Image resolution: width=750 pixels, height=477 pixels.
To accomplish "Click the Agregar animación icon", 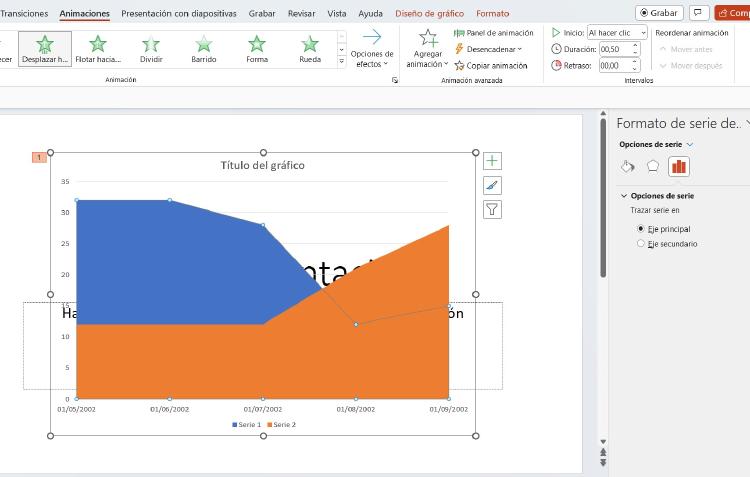I will (428, 41).
